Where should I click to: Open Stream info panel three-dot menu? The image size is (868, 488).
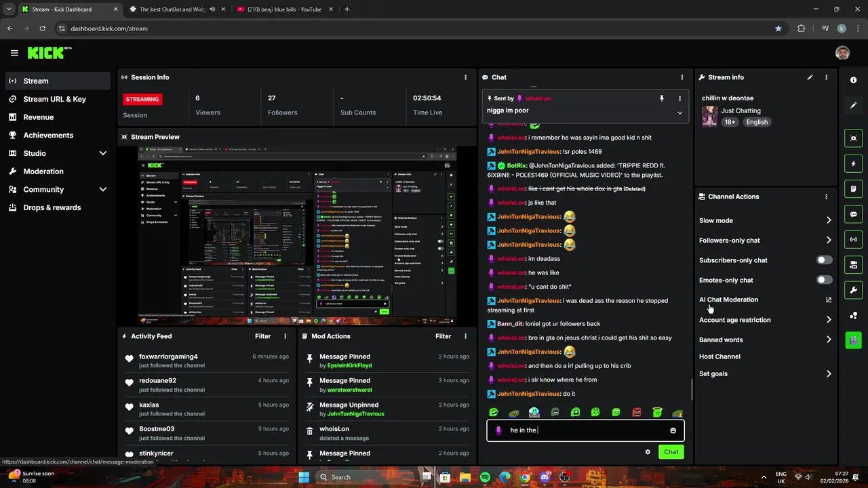point(826,77)
